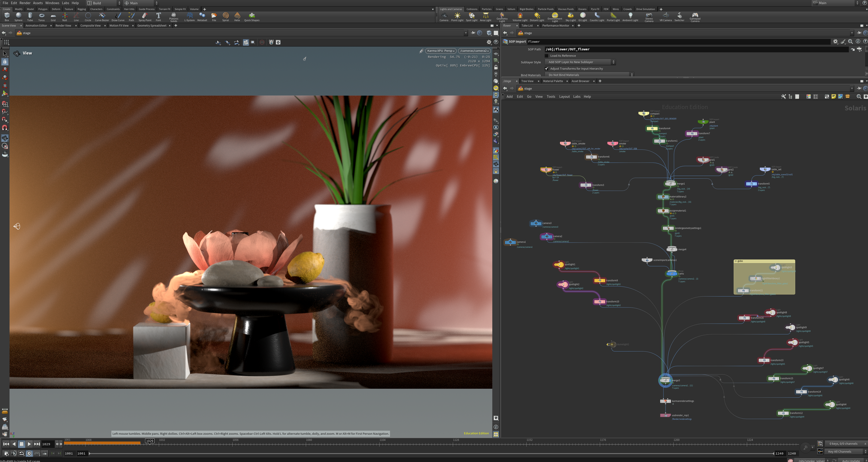Open the /cameras/camera2 camera dropdown

pyautogui.click(x=475, y=51)
